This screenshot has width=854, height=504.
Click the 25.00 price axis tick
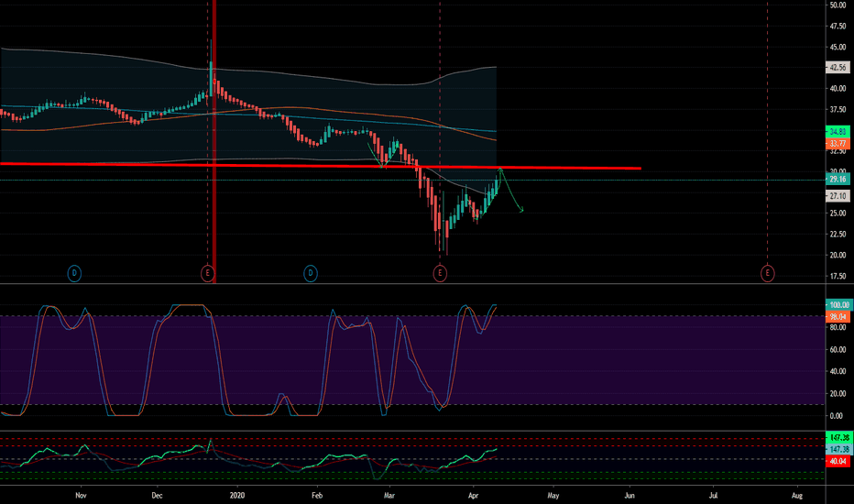tap(838, 213)
